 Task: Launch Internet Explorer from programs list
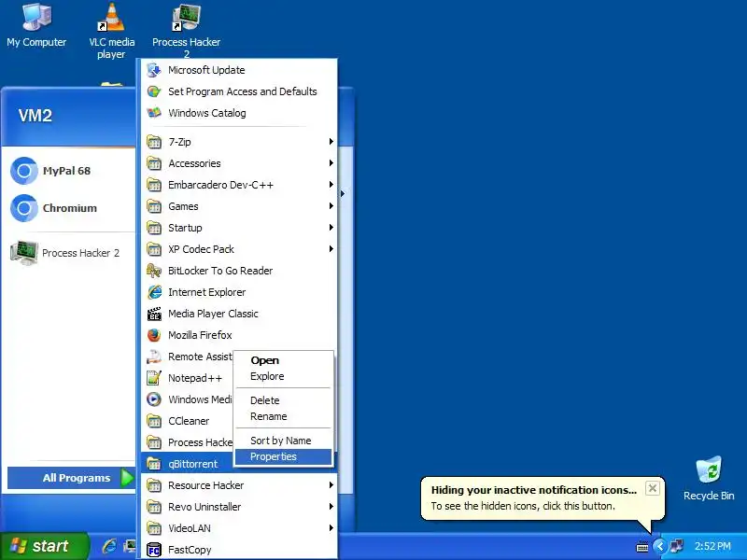(239, 292)
